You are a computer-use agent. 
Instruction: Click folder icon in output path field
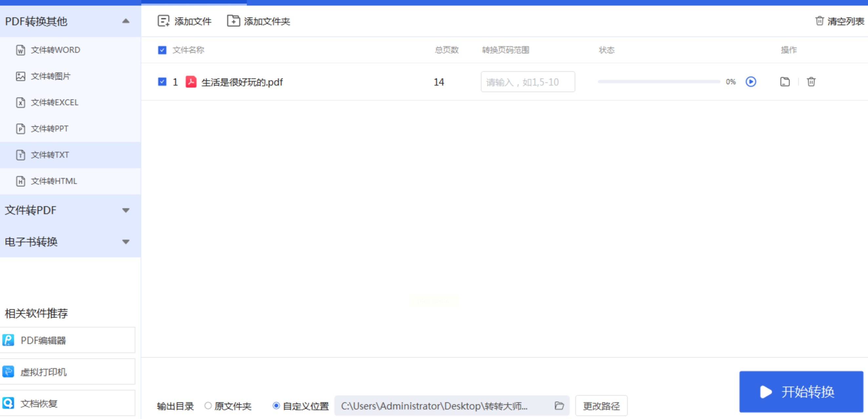click(x=559, y=406)
